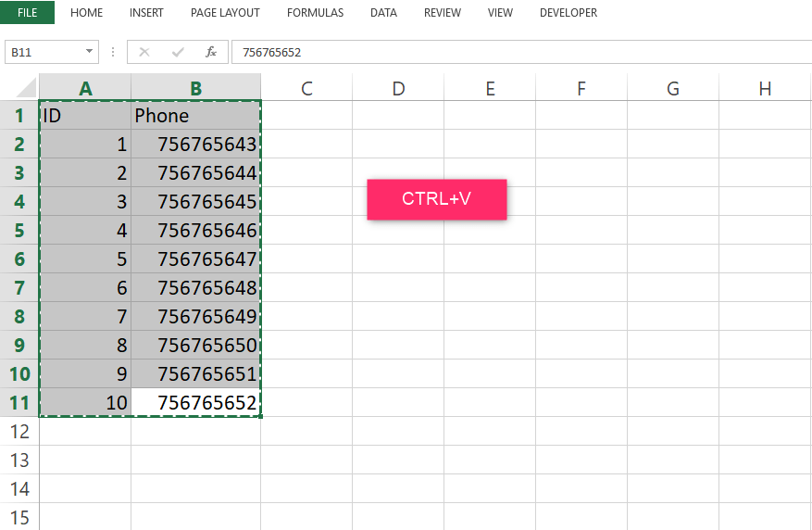Click the formula bar showing 756765652
812x530 pixels.
point(521,52)
